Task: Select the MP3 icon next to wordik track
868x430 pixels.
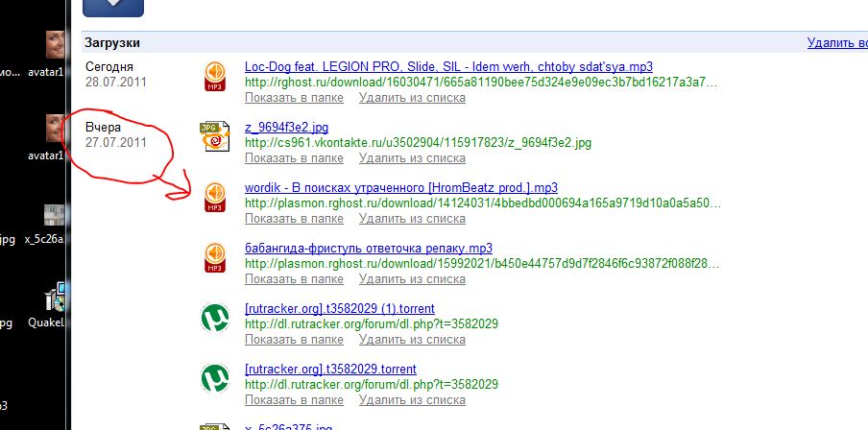Action: pyautogui.click(x=214, y=196)
